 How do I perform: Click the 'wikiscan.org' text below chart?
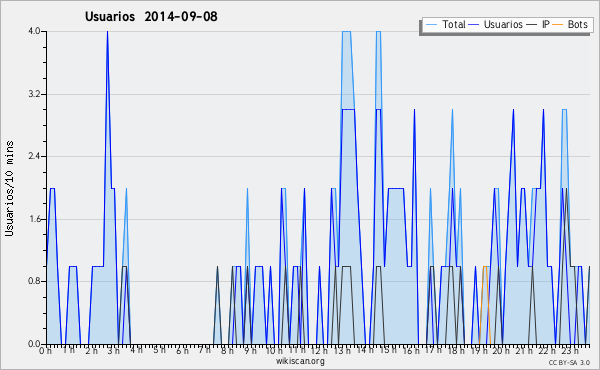coord(300,361)
